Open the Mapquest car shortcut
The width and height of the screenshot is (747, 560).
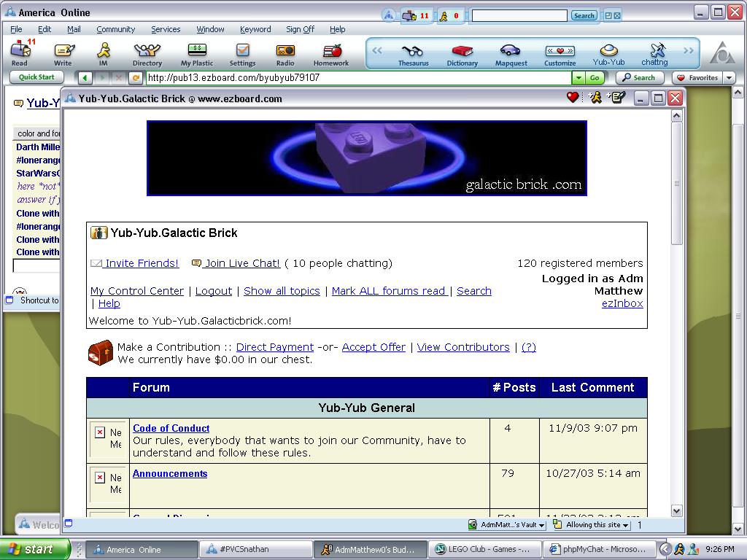tap(511, 54)
